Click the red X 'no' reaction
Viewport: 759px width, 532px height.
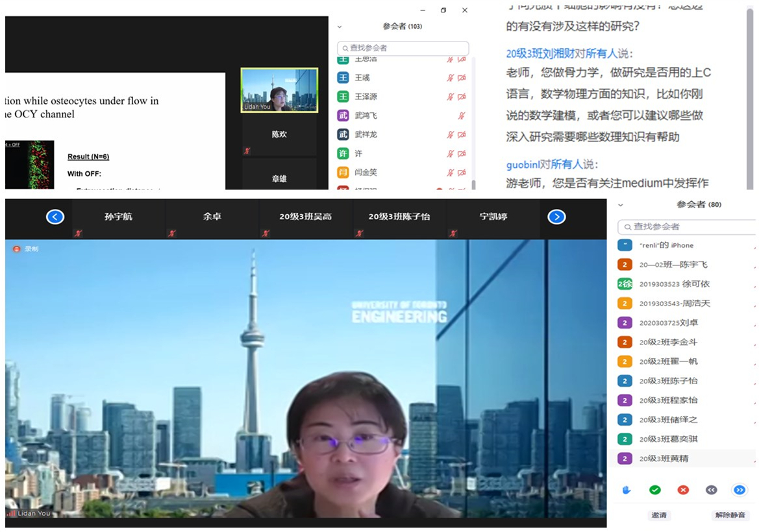[683, 490]
